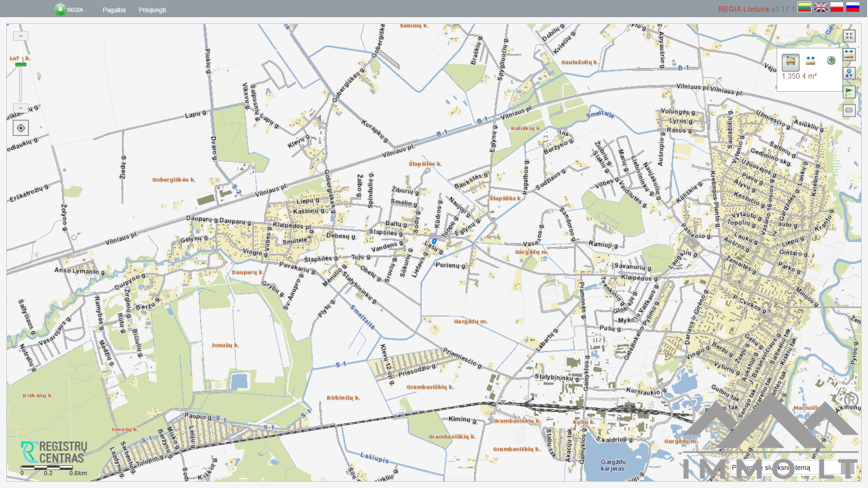Image resolution: width=868 pixels, height=488 pixels.
Task: Open the Prisijungti menu item
Action: [152, 10]
